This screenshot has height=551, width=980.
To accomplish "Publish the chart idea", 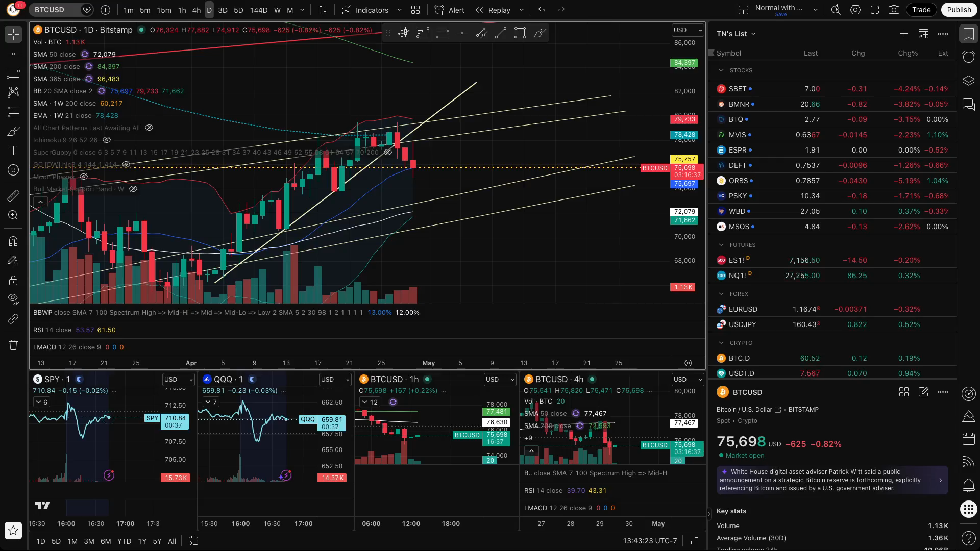I will (959, 10).
